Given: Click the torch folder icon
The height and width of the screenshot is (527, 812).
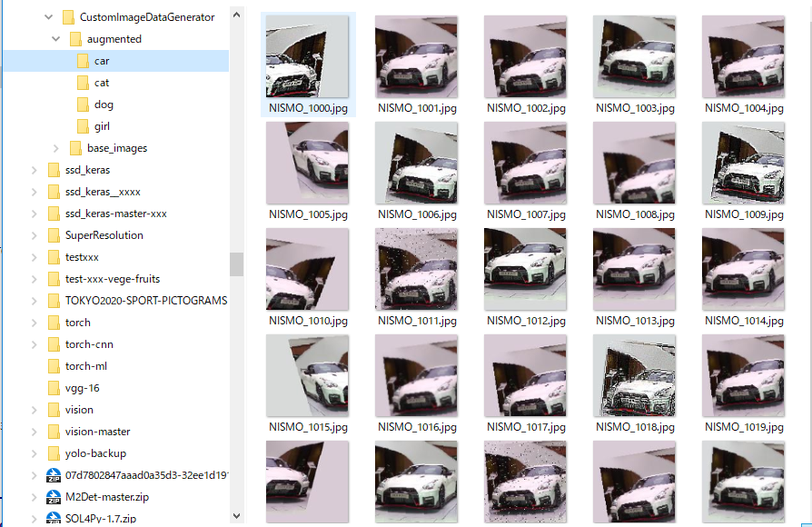Looking at the screenshot, I should coord(54,323).
